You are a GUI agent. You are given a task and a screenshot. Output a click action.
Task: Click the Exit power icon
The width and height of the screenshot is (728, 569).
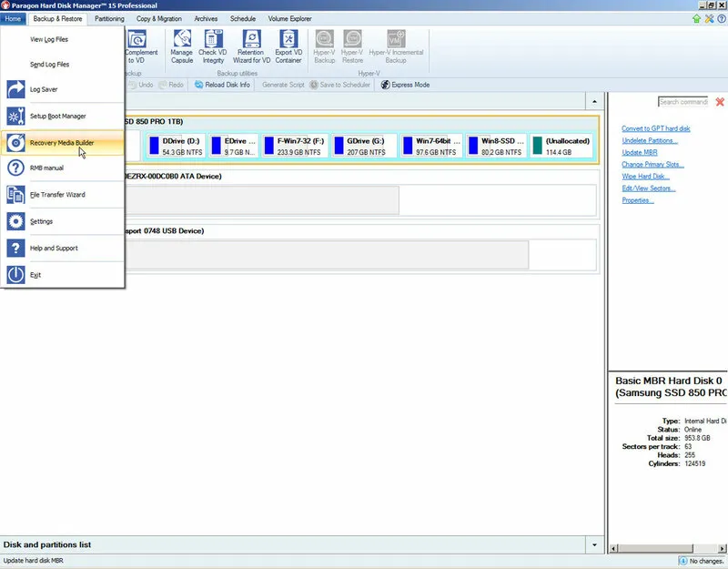coord(15,275)
